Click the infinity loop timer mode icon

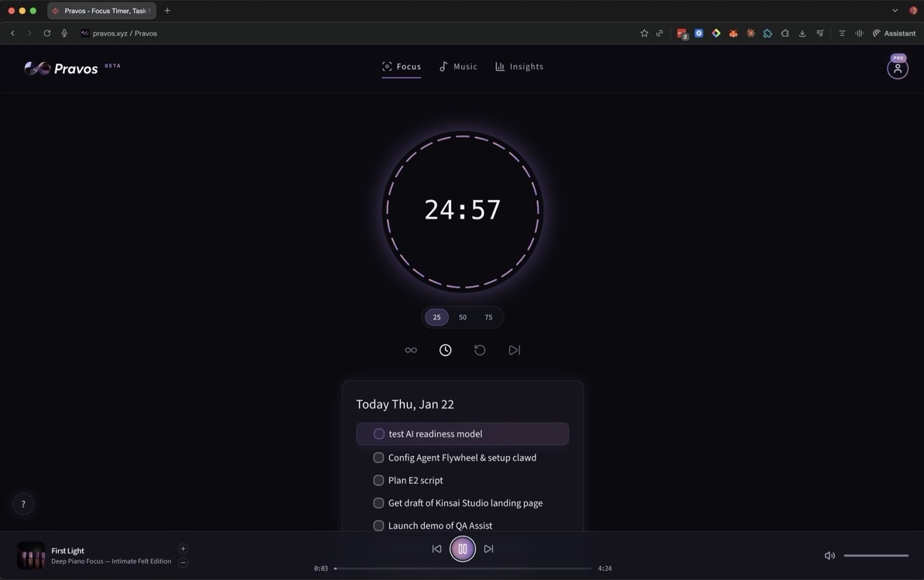411,350
